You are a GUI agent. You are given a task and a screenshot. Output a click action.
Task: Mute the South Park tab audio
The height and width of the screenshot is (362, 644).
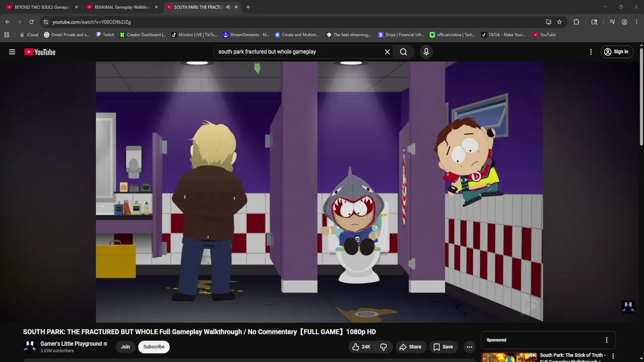[228, 7]
